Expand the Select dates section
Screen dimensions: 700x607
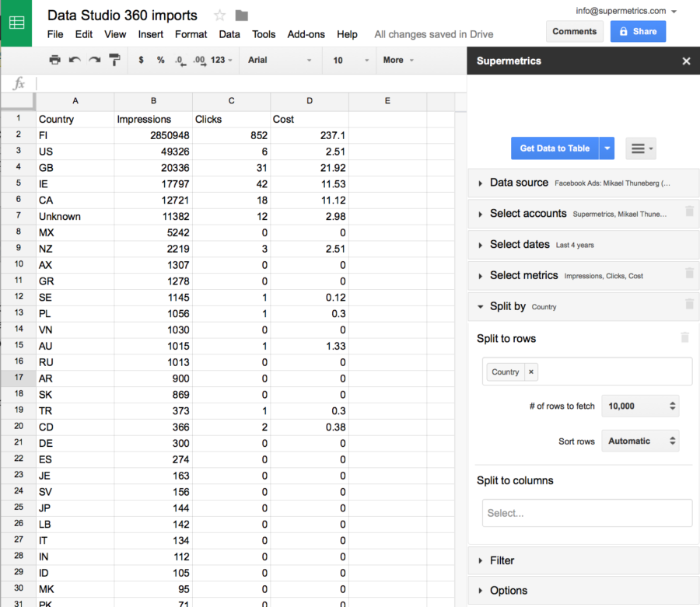(x=583, y=244)
